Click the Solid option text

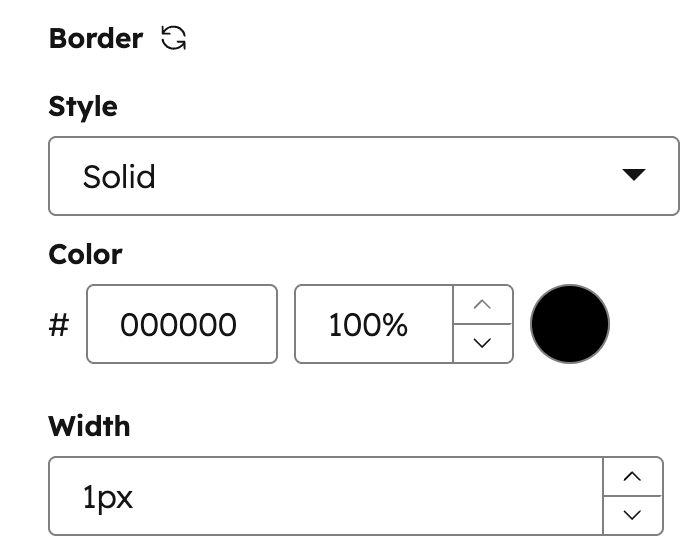tap(119, 177)
